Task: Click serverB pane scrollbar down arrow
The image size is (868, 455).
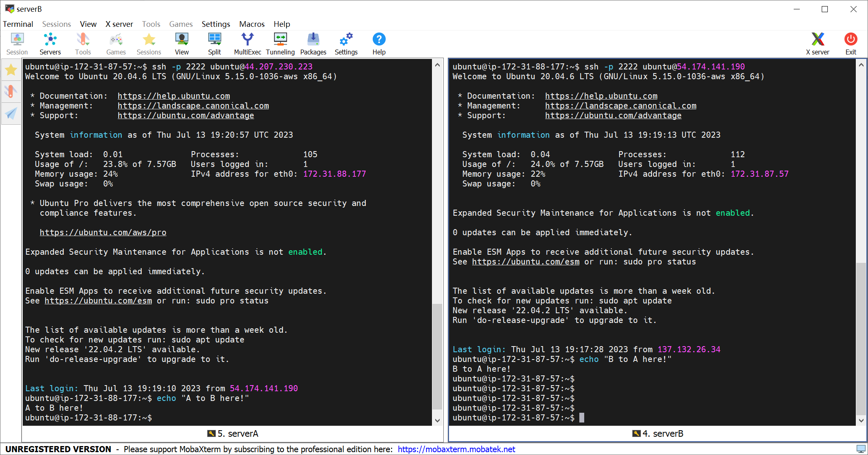Action: 861,420
